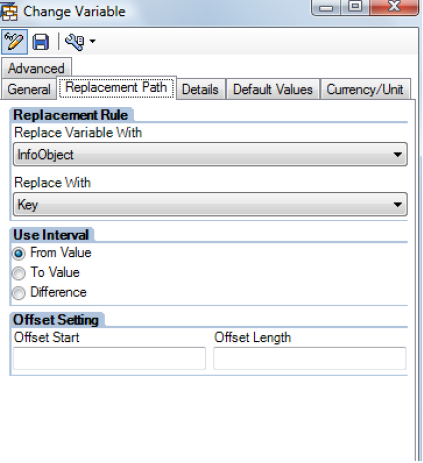
Task: Maximize the Change Variable window
Action: pyautogui.click(x=355, y=7)
